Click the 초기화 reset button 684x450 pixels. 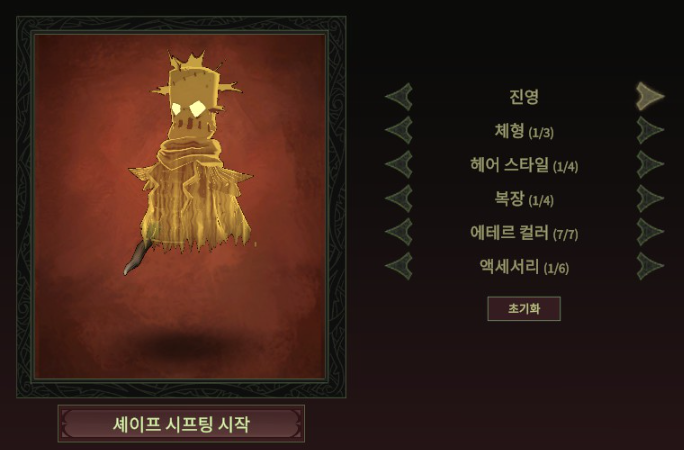[x=524, y=309]
